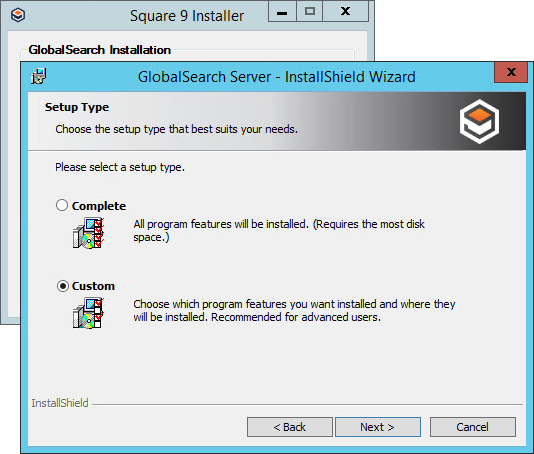534x454 pixels.
Task: Click the Complete option label text
Action: [99, 206]
